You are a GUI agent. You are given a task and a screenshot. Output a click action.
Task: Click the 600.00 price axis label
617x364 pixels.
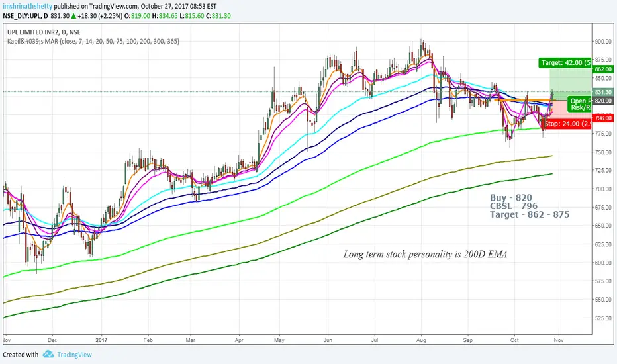(603, 263)
